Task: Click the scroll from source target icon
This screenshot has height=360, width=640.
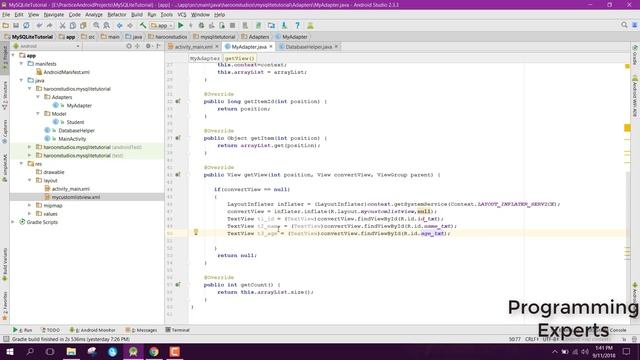Action: click(x=129, y=46)
